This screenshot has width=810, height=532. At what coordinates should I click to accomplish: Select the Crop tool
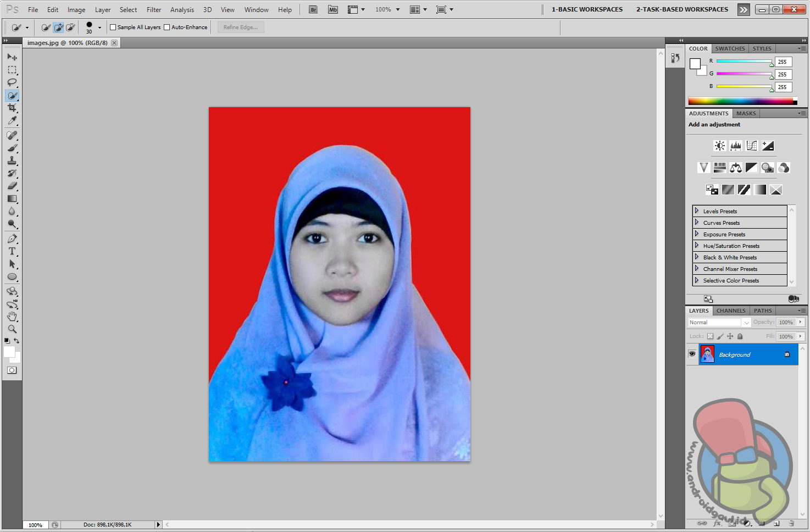(12, 108)
